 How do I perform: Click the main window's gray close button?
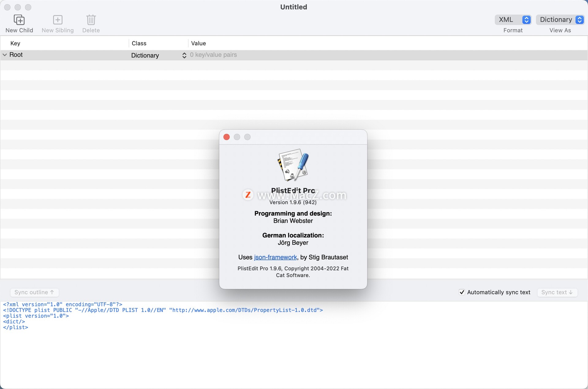tap(7, 7)
